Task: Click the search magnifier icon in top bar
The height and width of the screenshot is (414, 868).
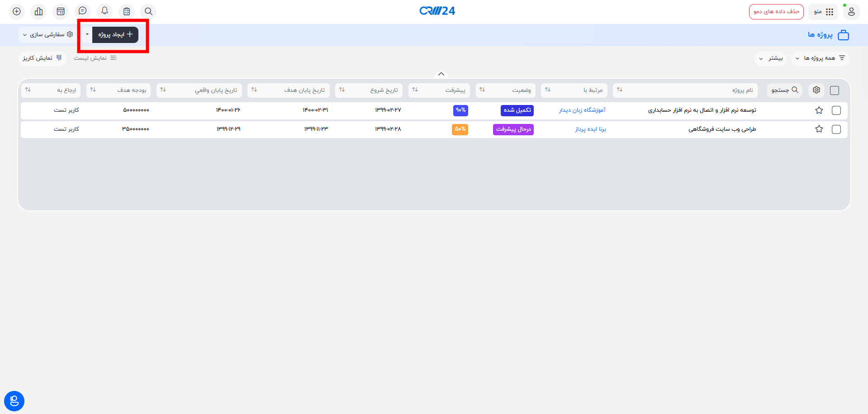Action: [x=148, y=11]
